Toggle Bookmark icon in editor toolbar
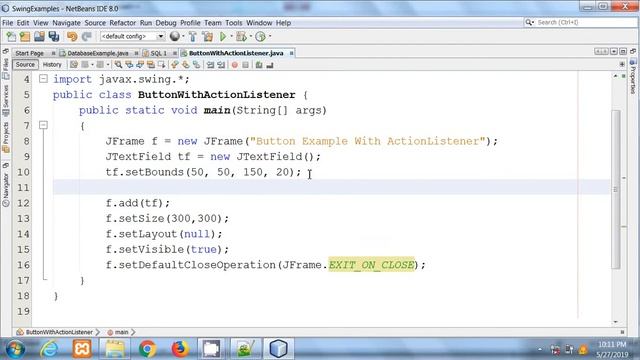This screenshot has height=360, width=640. (x=196, y=64)
